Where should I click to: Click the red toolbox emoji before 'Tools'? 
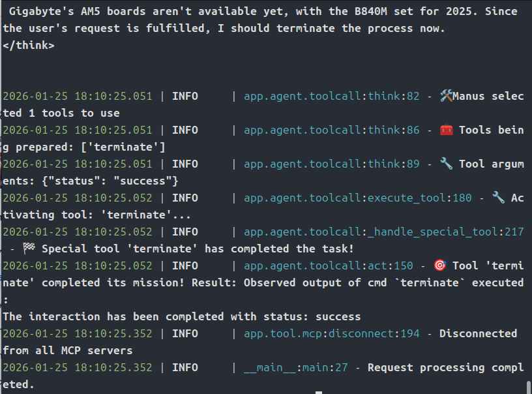(447, 130)
